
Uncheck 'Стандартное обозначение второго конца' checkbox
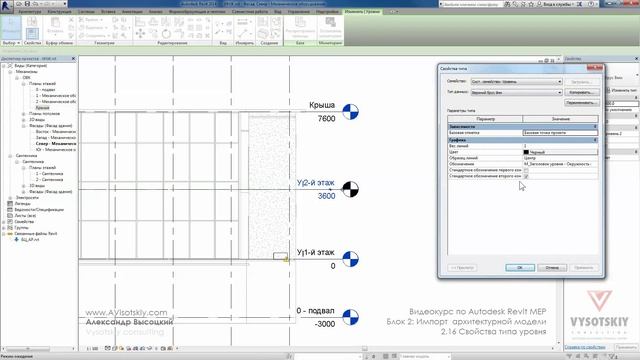[x=526, y=176]
